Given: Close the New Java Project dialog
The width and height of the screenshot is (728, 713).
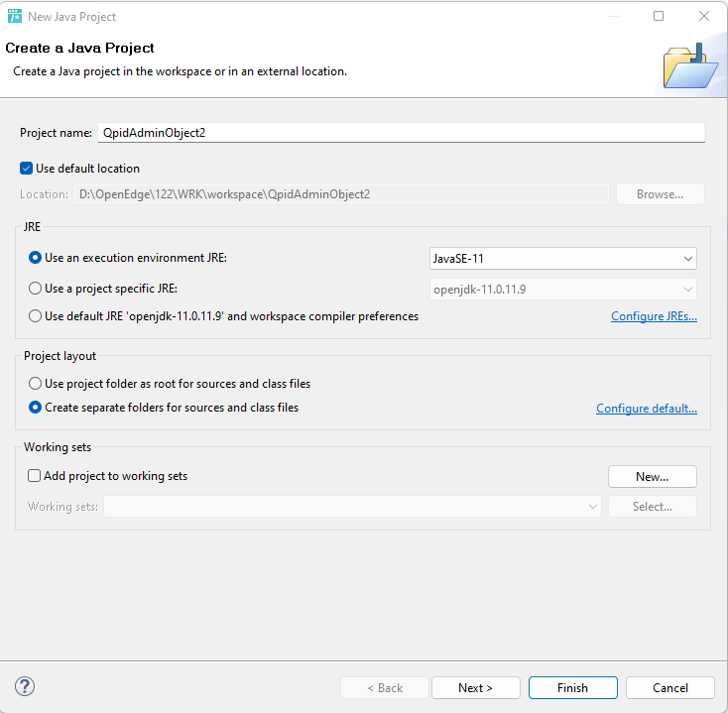Looking at the screenshot, I should tap(704, 16).
